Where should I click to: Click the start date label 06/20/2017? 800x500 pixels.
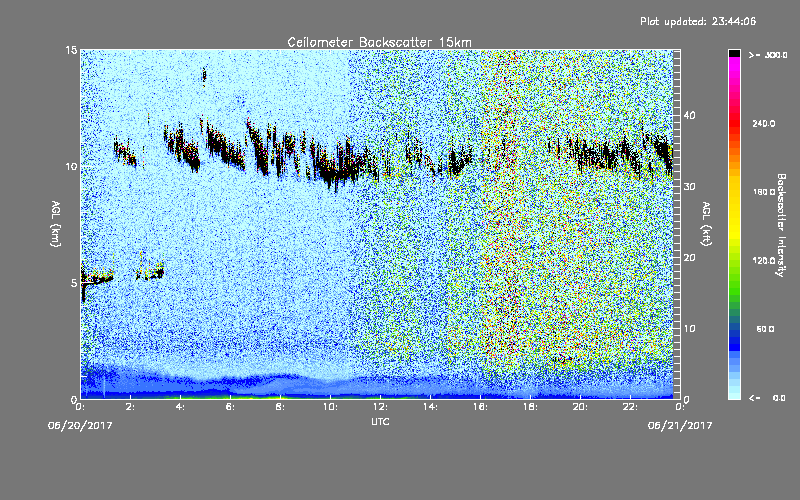click(x=80, y=426)
